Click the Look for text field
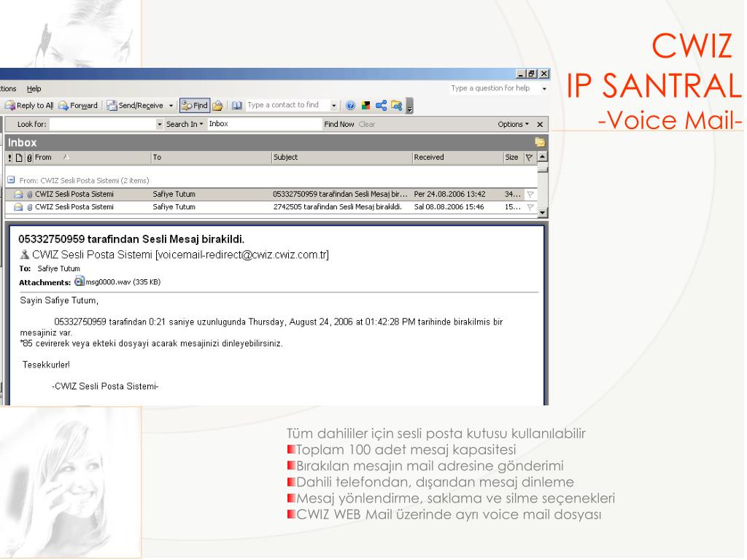Image resolution: width=747 pixels, height=560 pixels. 102,124
